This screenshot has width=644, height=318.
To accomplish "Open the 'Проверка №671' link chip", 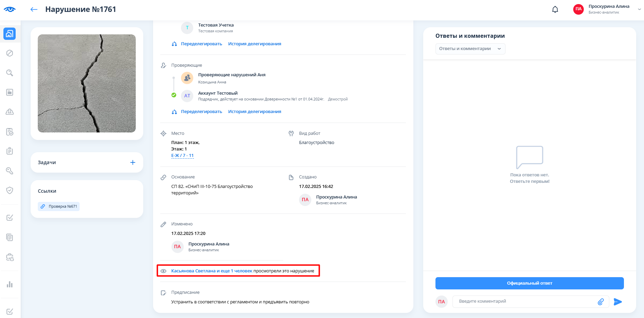I will 59,206.
